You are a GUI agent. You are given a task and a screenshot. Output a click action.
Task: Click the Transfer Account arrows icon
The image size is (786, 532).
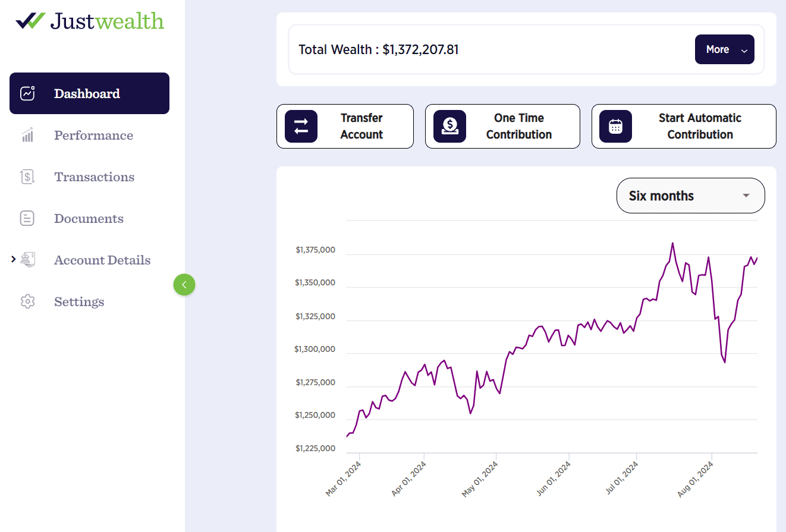pos(301,126)
